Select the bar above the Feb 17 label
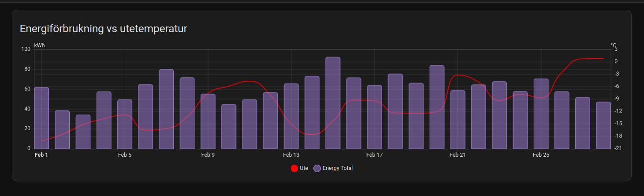This screenshot has width=644, height=196. coord(374,117)
